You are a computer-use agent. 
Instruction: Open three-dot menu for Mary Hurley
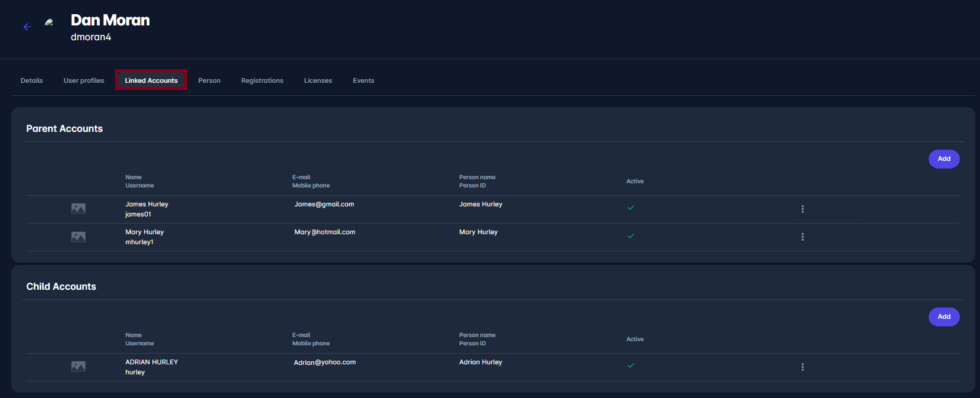pyautogui.click(x=802, y=237)
